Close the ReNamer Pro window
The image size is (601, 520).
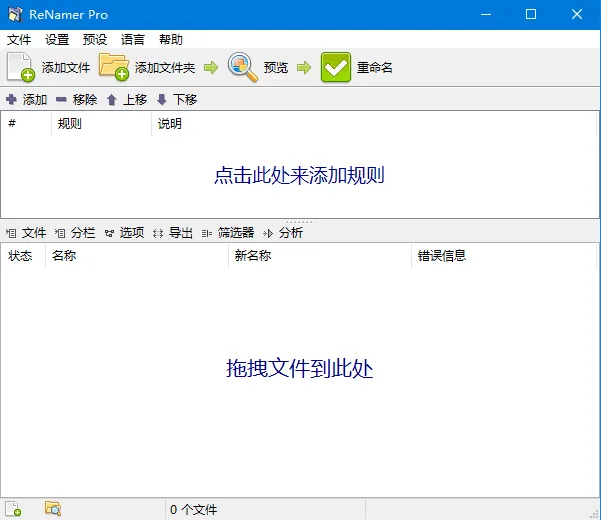(577, 15)
